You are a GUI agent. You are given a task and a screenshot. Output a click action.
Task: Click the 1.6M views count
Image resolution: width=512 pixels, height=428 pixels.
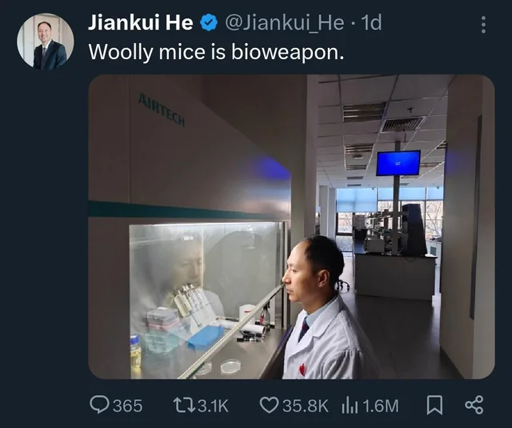(380, 406)
